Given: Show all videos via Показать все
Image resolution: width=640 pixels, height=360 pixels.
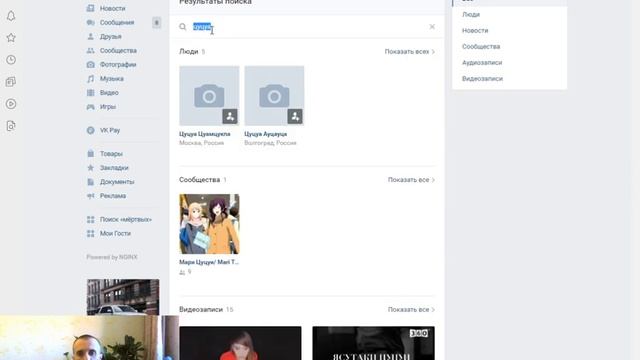Looking at the screenshot, I should click(411, 310).
